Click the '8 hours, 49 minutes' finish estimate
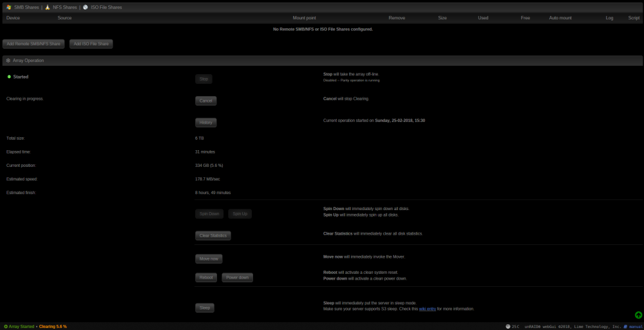Image resolution: width=644 pixels, height=330 pixels. [213, 193]
